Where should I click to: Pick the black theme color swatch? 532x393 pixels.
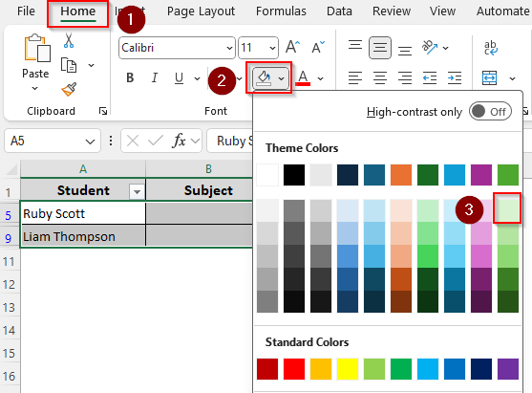[294, 175]
